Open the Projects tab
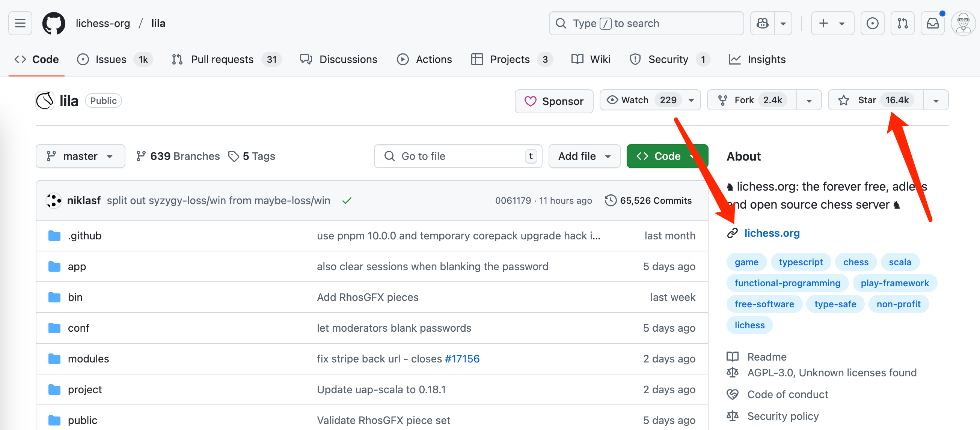This screenshot has width=980, height=430. [512, 59]
